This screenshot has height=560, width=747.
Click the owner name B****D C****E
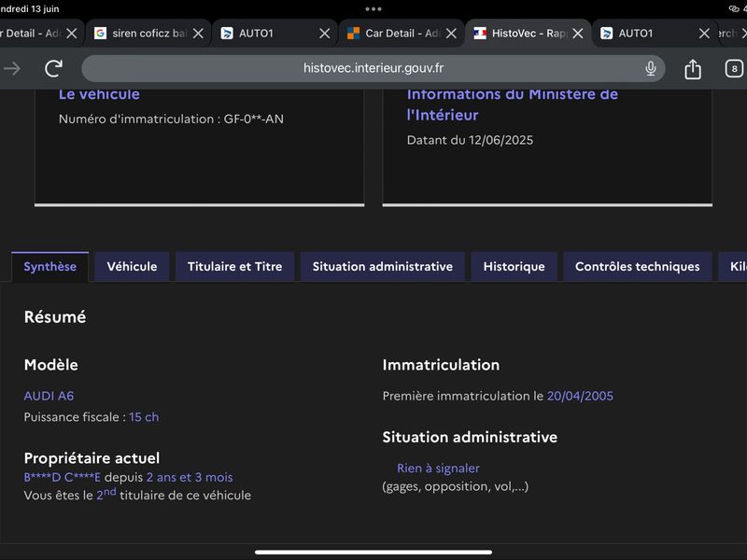coord(63,477)
